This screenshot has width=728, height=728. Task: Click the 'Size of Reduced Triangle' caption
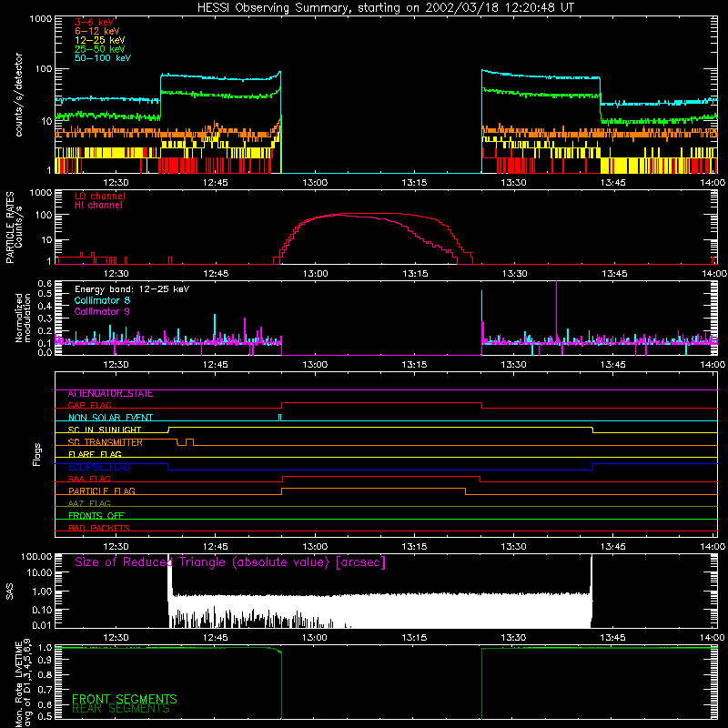230,562
